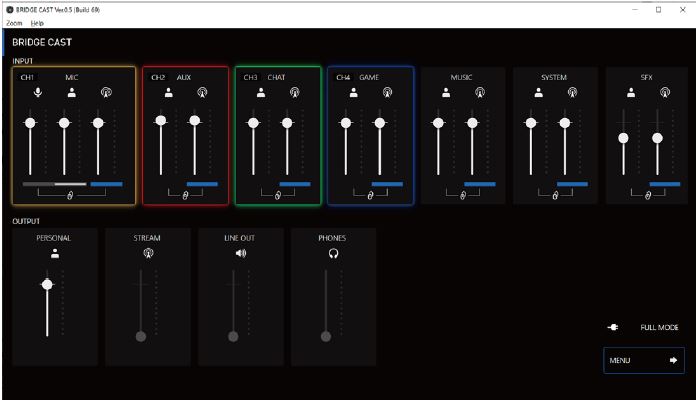Click the CH4 GAME personal mix fader knob
The image size is (698, 401).
[x=346, y=123]
